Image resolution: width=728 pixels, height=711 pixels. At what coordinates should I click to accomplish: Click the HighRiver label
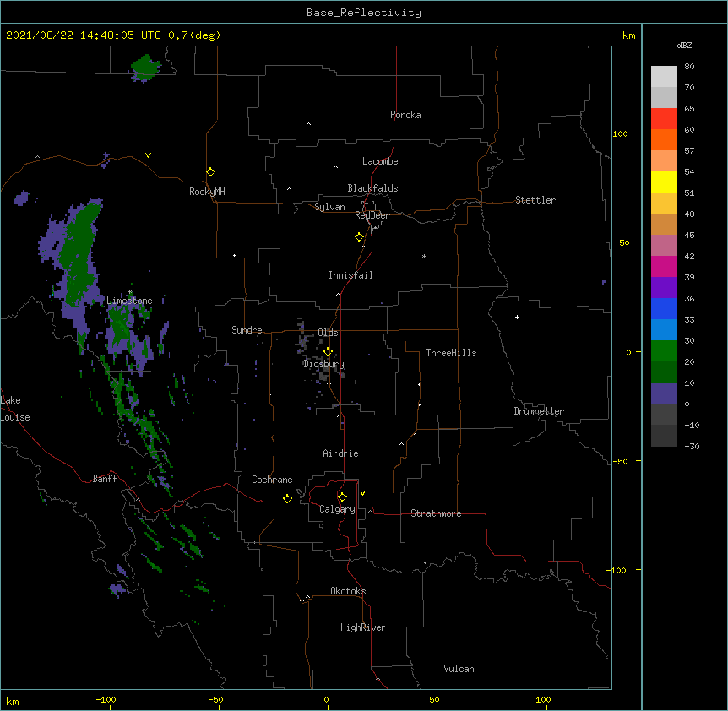click(x=363, y=627)
